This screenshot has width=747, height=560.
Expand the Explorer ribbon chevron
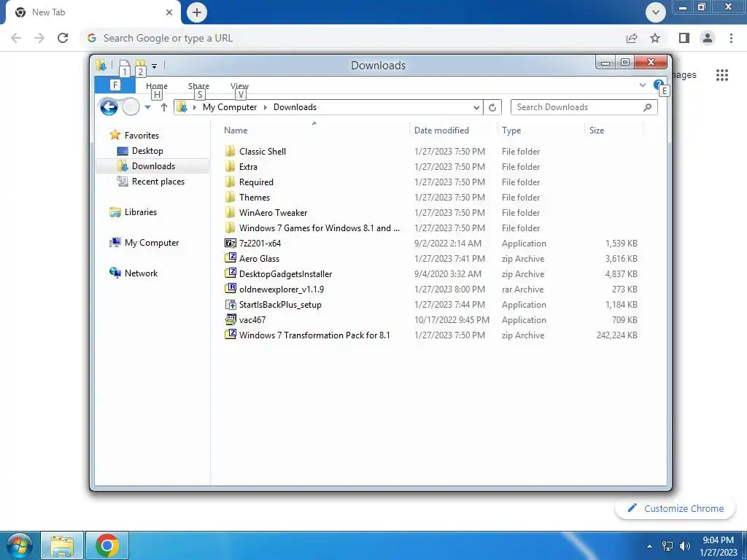pos(642,85)
